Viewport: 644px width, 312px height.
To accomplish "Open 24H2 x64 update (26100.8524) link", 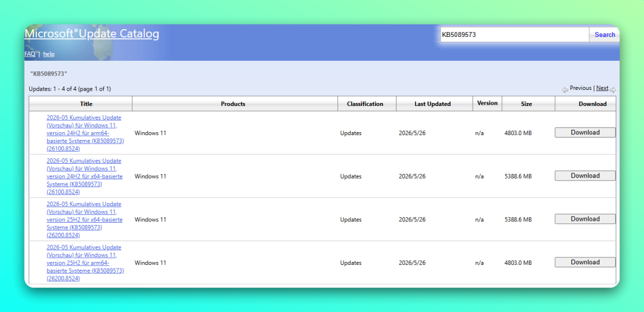I will (85, 176).
